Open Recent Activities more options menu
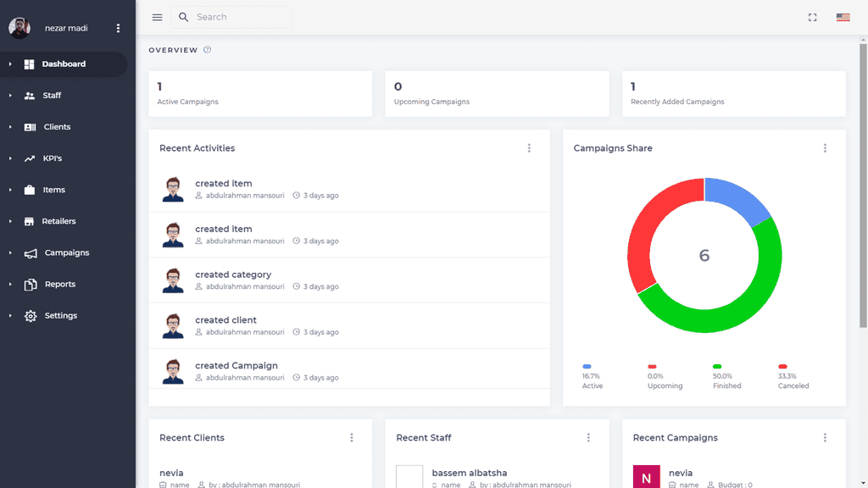The width and height of the screenshot is (868, 488). (x=529, y=148)
